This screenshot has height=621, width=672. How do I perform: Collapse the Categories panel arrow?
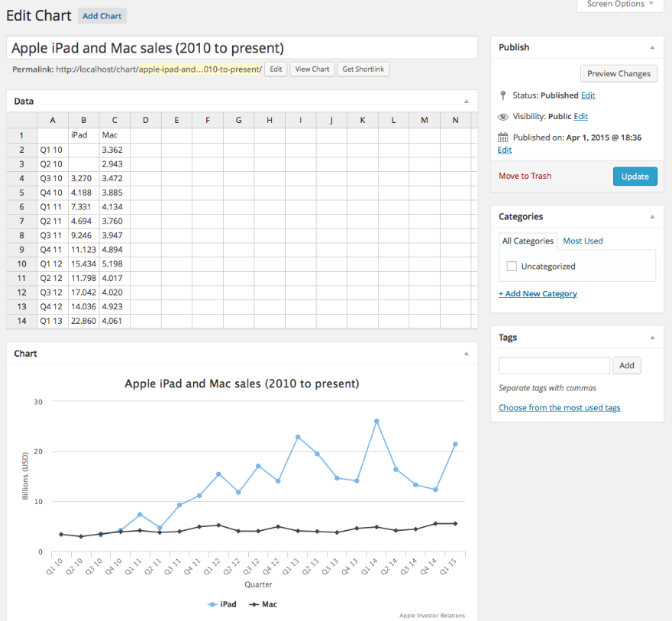pos(651,217)
